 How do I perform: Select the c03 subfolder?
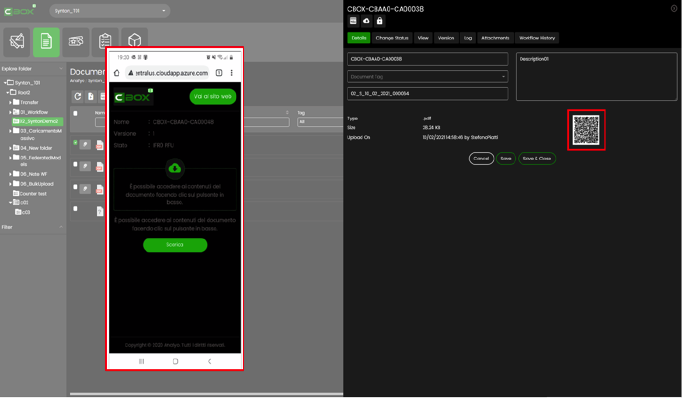pos(23,212)
